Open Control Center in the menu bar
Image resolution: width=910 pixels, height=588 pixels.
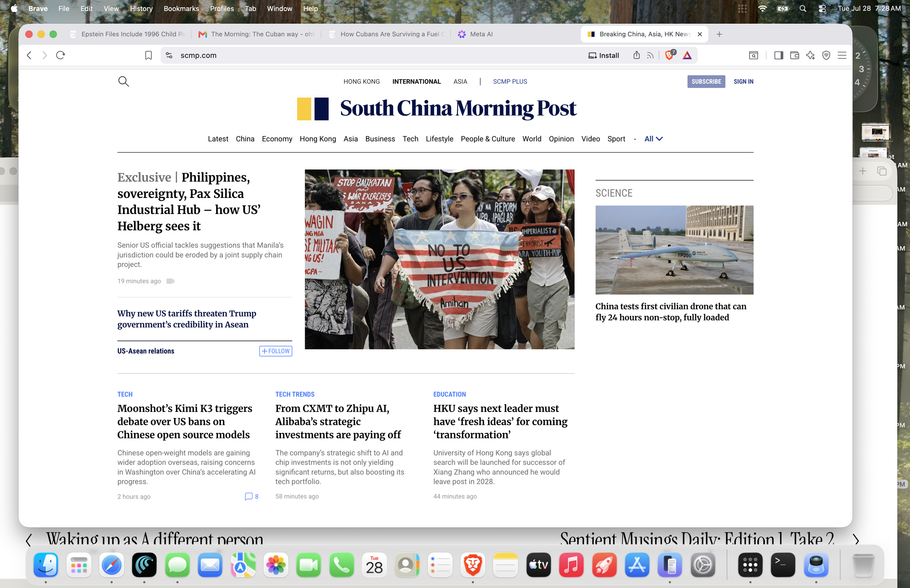click(822, 8)
